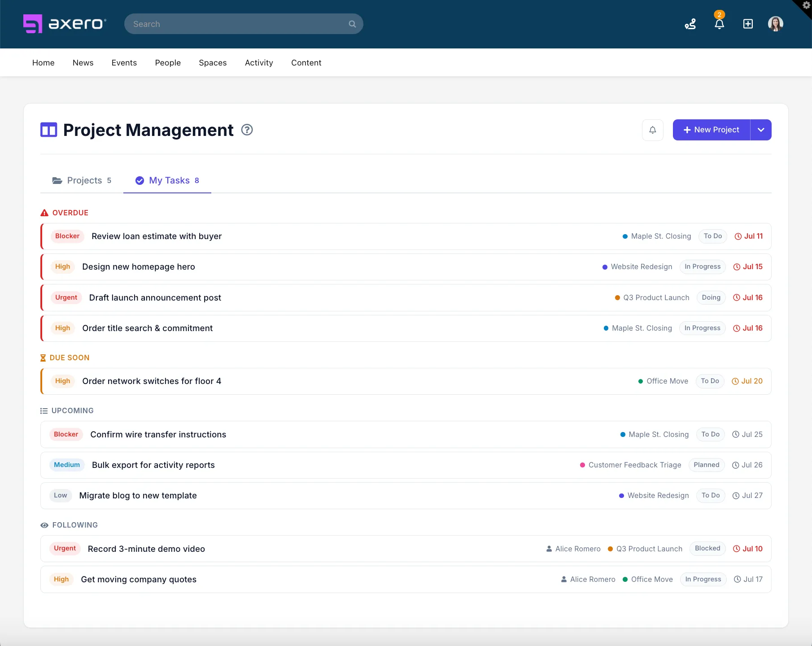Screen dimensions: 812x646
Task: Open task Draft launch announcement post
Action: tap(155, 298)
